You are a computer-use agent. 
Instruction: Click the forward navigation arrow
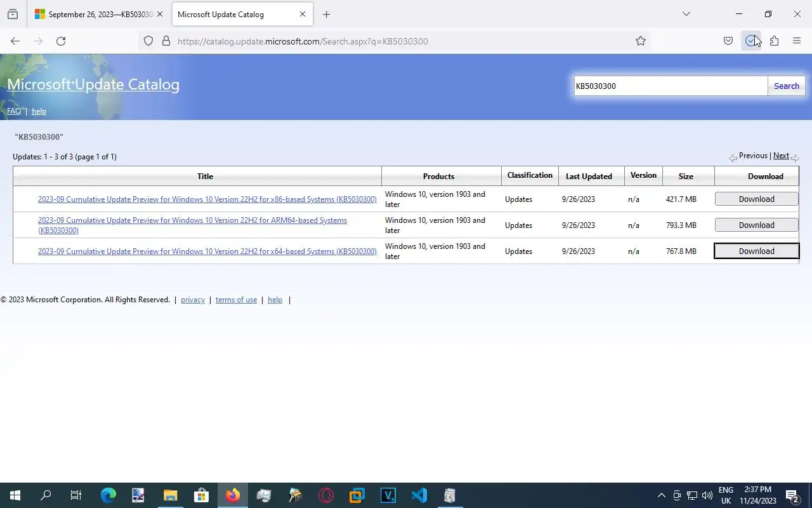coord(38,41)
